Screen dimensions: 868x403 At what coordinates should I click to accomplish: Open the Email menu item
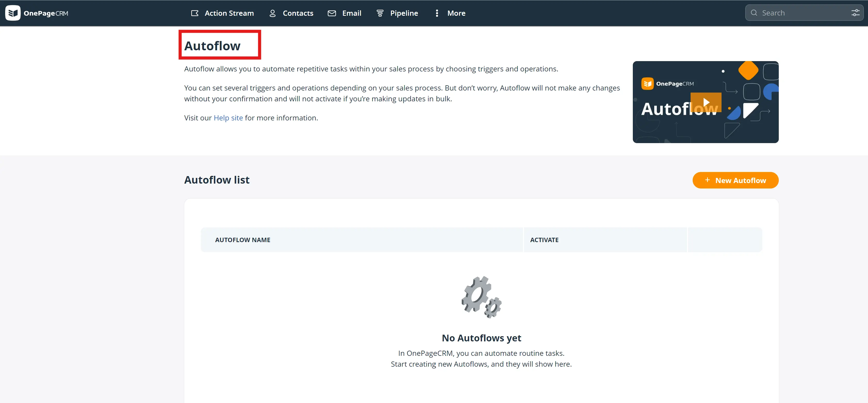click(x=351, y=13)
